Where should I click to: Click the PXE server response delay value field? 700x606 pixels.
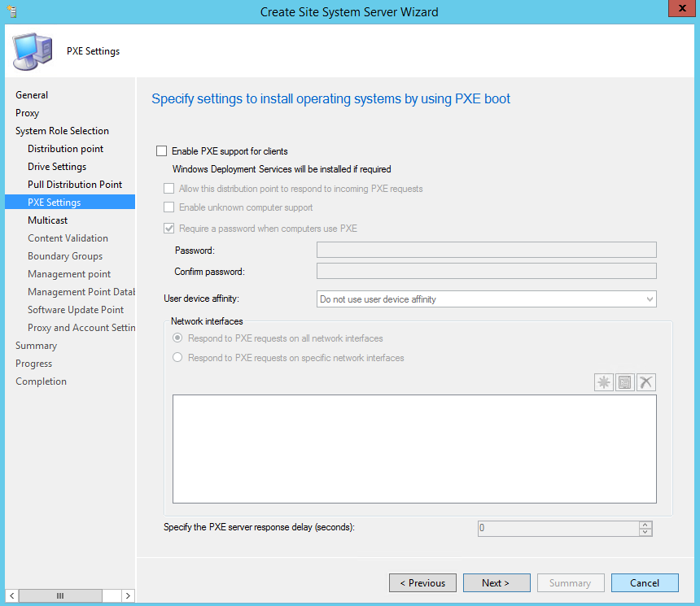[558, 529]
